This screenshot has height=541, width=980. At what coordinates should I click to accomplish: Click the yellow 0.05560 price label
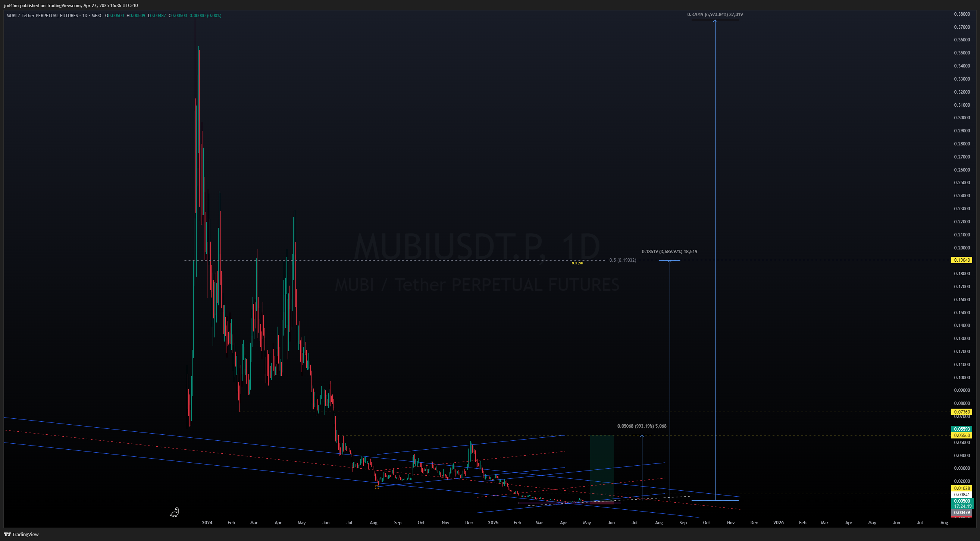point(961,435)
